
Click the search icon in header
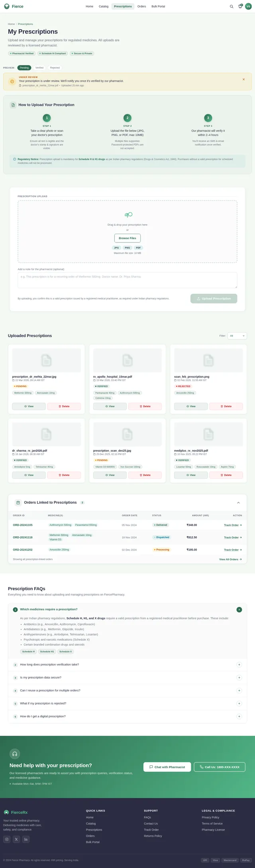coord(232,6)
